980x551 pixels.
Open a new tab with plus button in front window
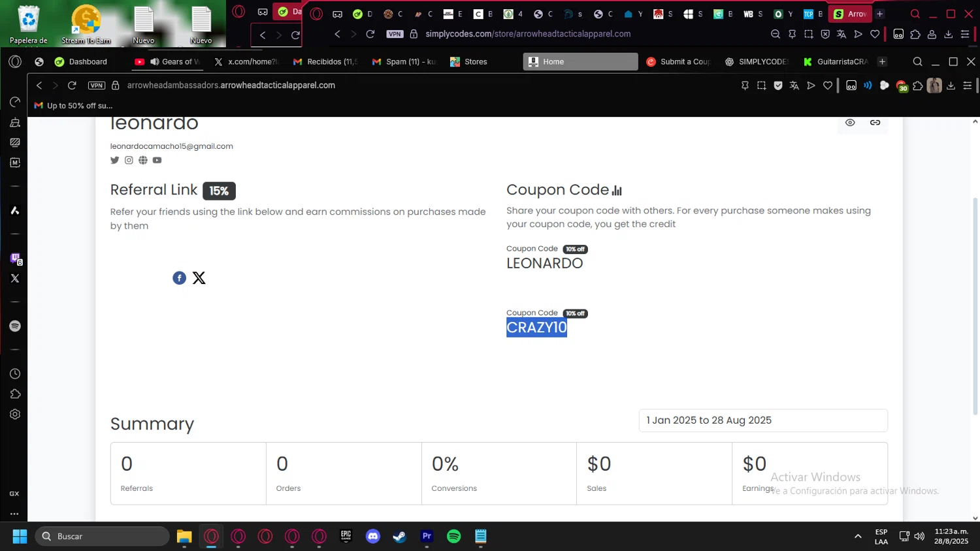tap(882, 61)
